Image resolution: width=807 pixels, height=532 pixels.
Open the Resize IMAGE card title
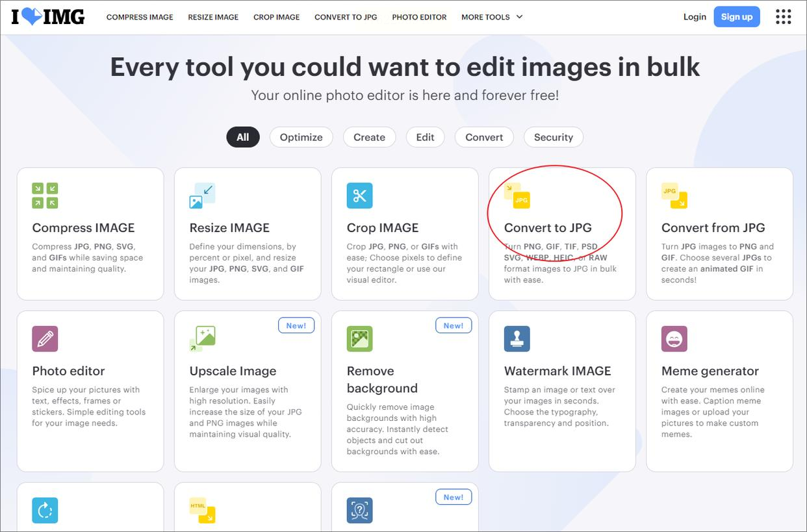click(x=229, y=228)
